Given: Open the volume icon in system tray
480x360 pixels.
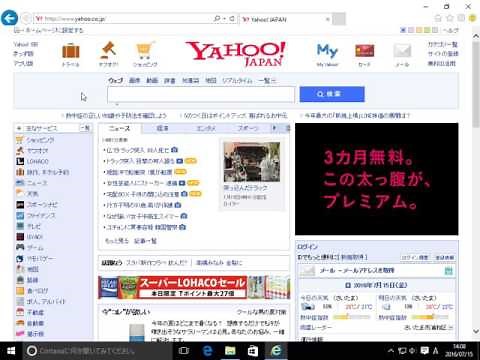Looking at the screenshot, I should [412, 351].
